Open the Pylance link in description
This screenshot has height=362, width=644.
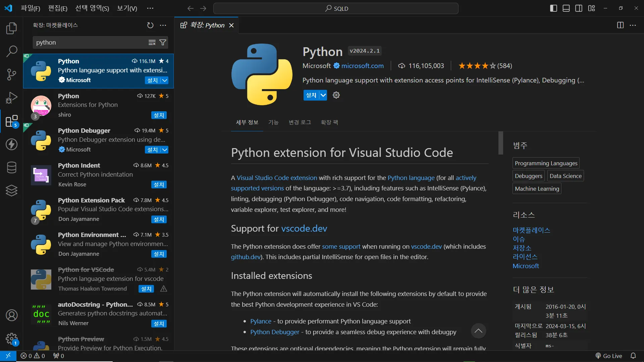click(x=261, y=321)
